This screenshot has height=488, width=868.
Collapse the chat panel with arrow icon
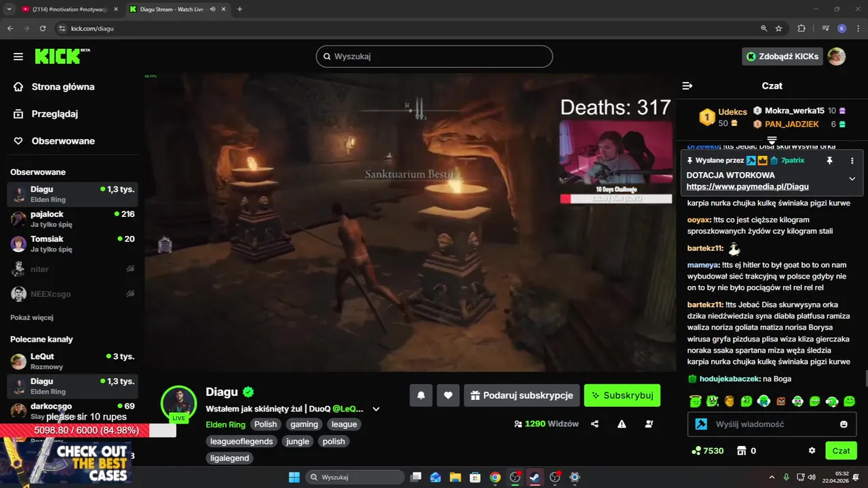click(x=687, y=86)
